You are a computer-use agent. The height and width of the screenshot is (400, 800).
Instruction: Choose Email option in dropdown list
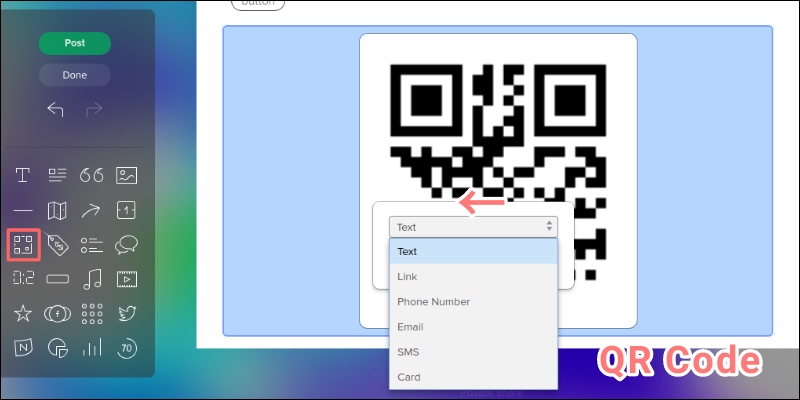click(x=473, y=327)
